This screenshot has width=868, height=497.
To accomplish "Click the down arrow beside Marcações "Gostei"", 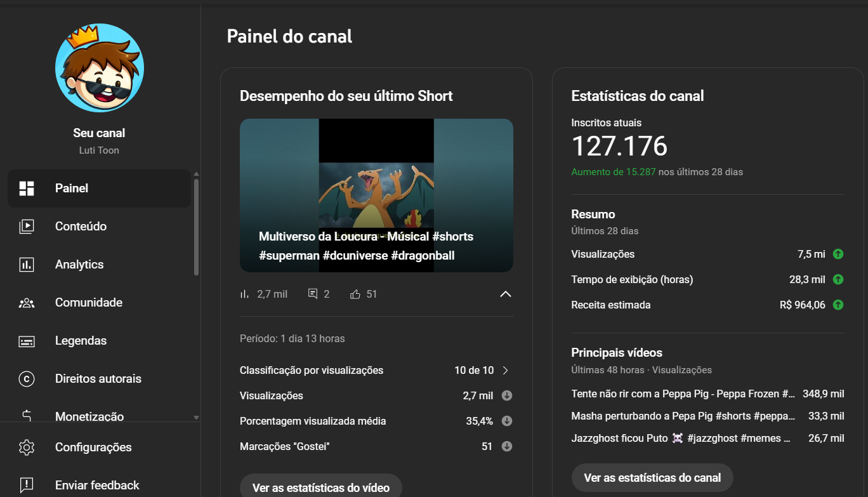I will (x=506, y=446).
